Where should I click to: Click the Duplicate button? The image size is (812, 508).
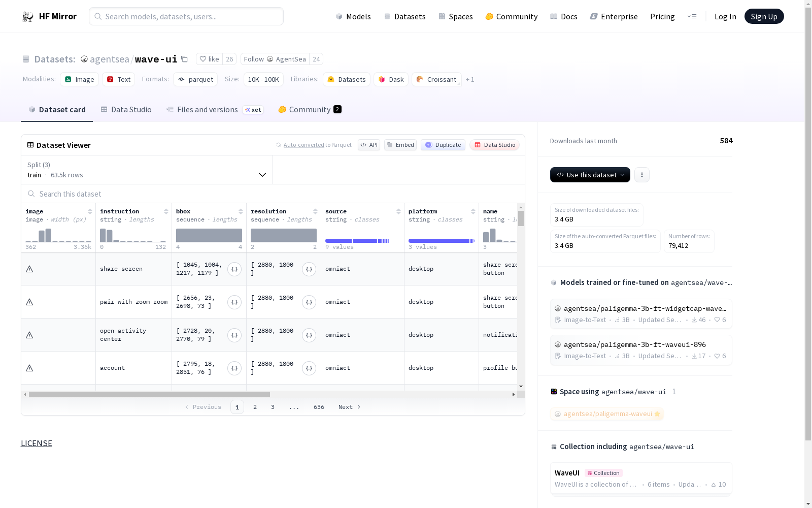(443, 145)
